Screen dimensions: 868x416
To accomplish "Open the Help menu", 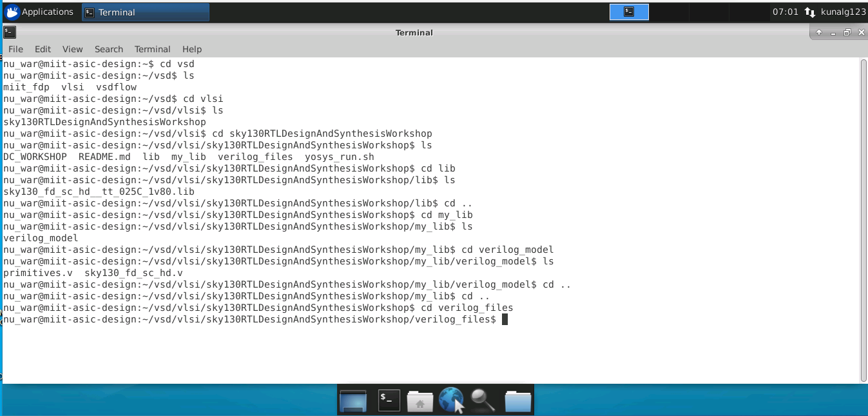I will pyautogui.click(x=191, y=49).
